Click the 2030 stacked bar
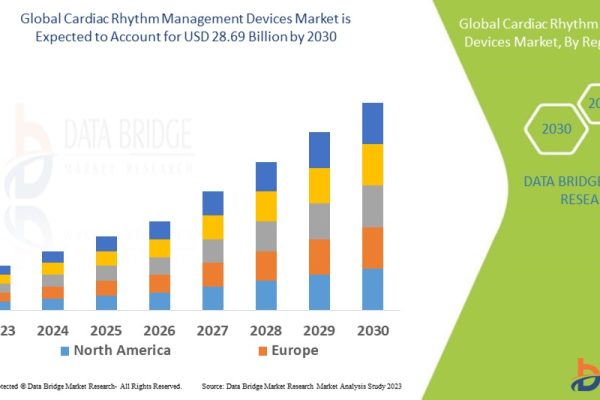This screenshot has width=600, height=400. 373,206
